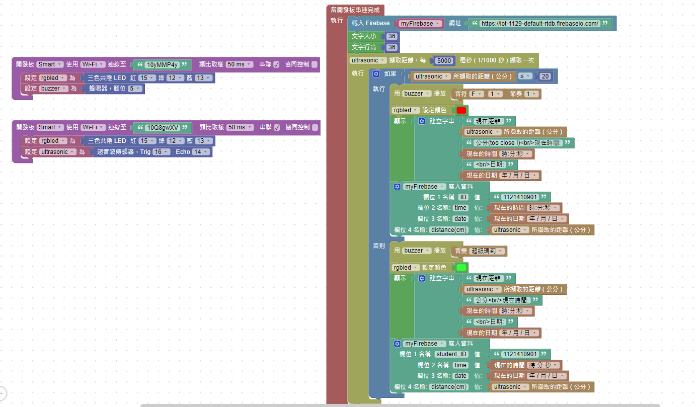Screen dimensions: 697x407
Task: Pick the red color swatch on rgbled block
Action: 461,108
